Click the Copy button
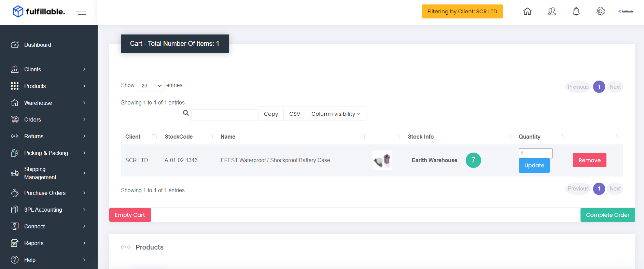This screenshot has width=644, height=269. pyautogui.click(x=271, y=114)
